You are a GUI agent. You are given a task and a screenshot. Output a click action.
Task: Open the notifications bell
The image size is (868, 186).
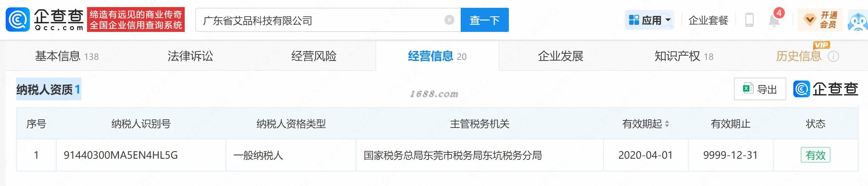tap(774, 20)
